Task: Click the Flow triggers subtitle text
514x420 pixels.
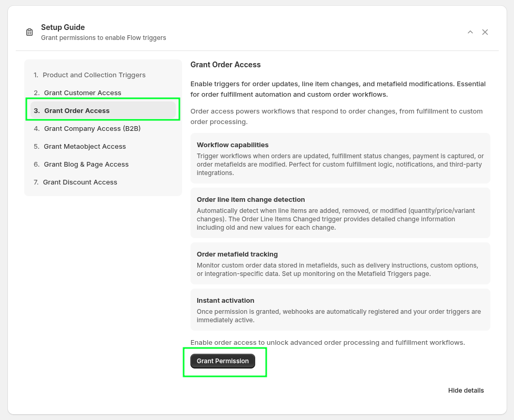Action: coord(104,38)
